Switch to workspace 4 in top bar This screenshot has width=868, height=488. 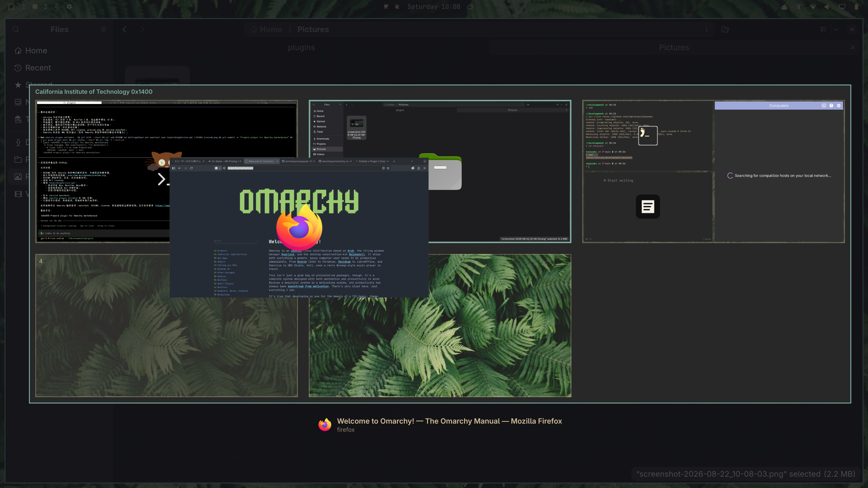click(x=56, y=7)
